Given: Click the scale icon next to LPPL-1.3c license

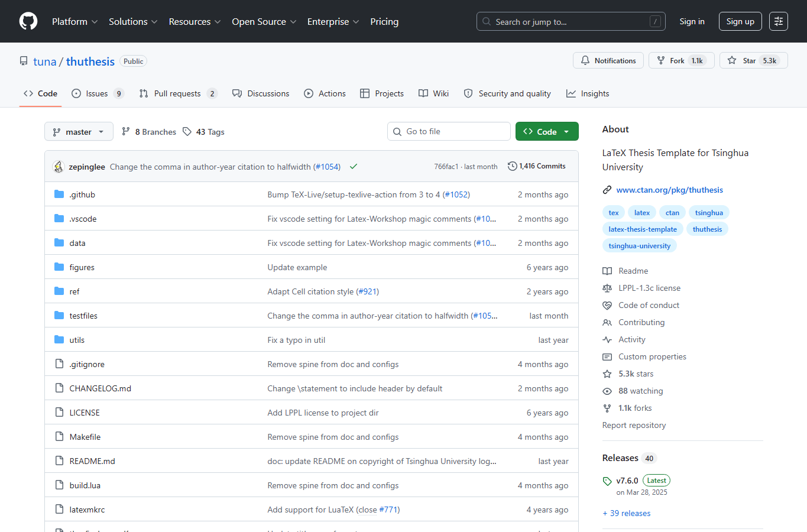Looking at the screenshot, I should click(x=607, y=288).
